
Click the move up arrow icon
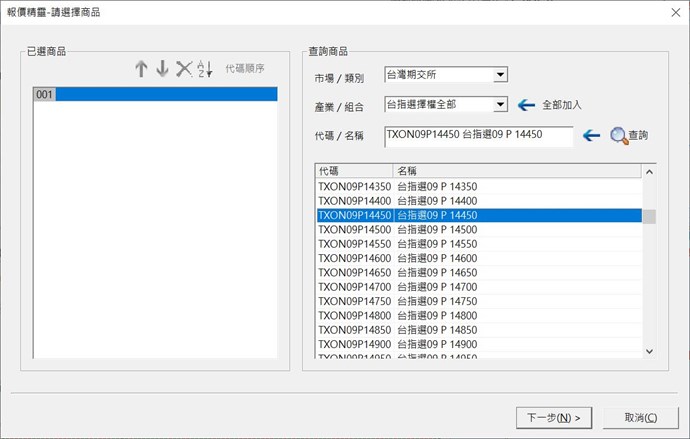(x=141, y=69)
